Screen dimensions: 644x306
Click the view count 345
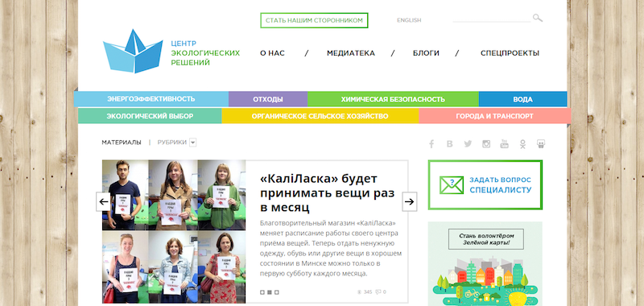[368, 292]
